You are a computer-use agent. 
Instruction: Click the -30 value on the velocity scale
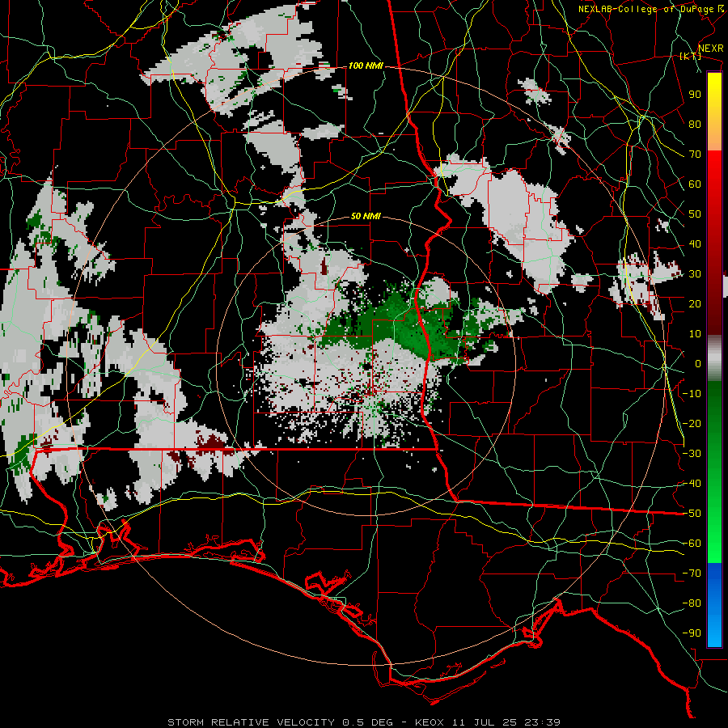click(x=692, y=454)
